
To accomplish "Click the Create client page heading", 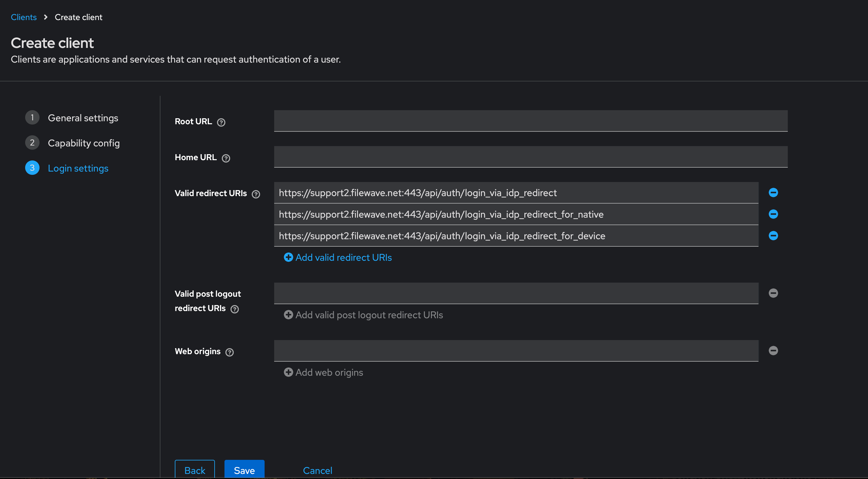I will 52,43.
